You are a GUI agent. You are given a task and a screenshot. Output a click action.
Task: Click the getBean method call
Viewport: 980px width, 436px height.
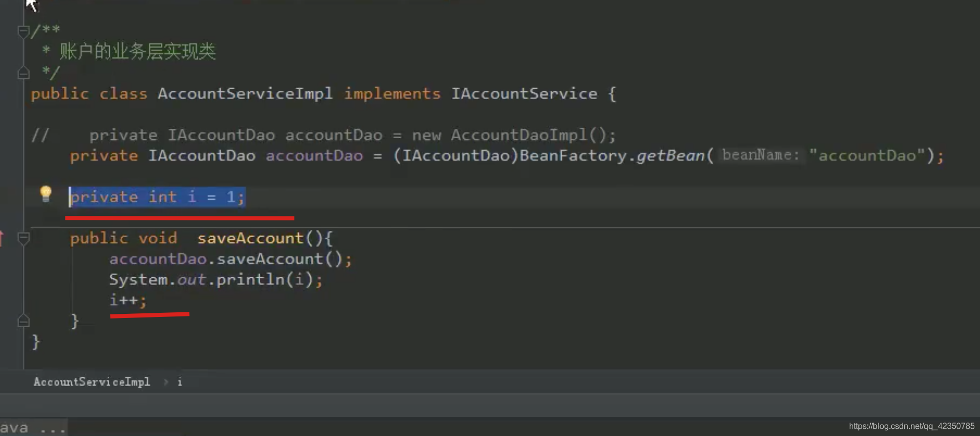(x=670, y=156)
